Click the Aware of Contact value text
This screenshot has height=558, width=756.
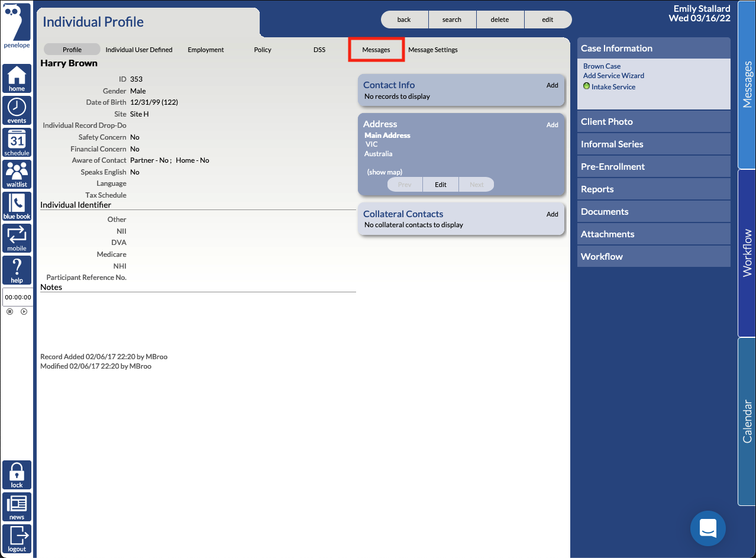(x=169, y=160)
